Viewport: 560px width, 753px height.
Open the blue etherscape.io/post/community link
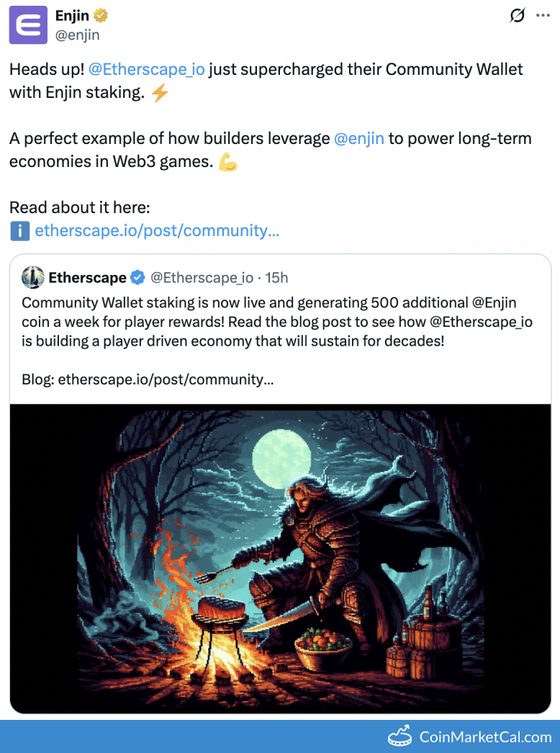[157, 231]
